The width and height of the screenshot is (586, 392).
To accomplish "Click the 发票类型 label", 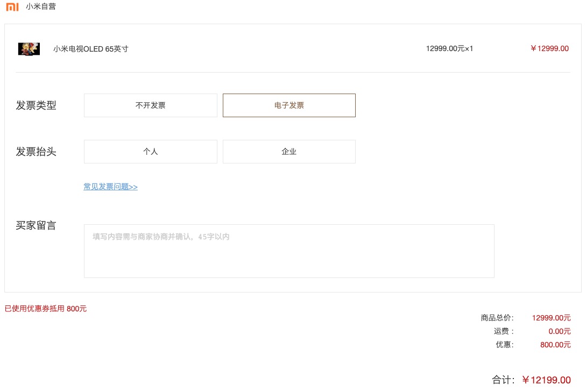I will [x=36, y=105].
